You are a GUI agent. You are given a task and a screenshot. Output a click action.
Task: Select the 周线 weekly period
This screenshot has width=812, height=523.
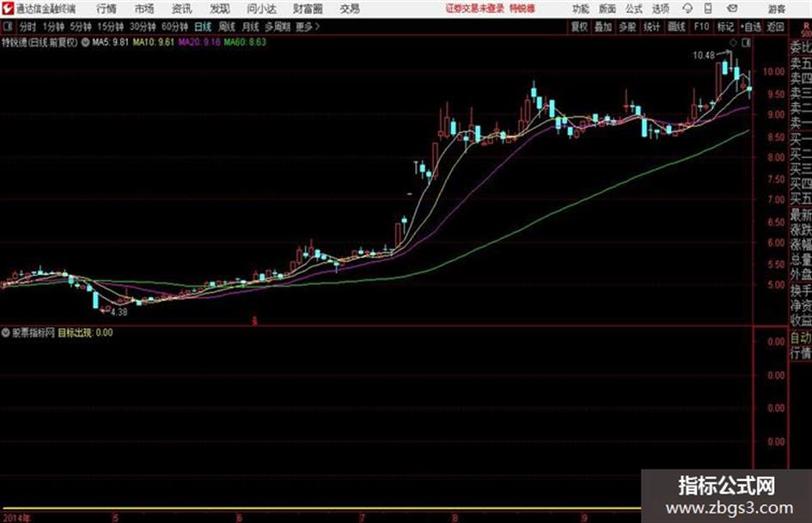227,27
